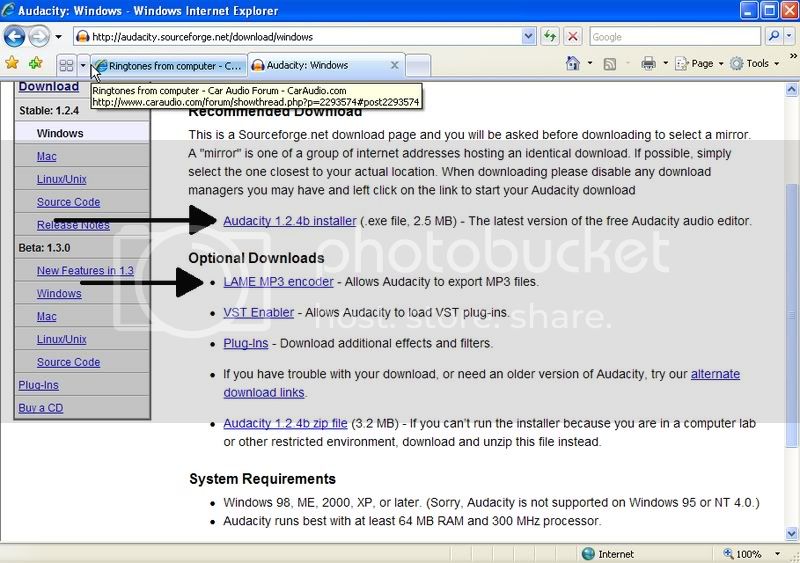Download the Audacity 1.2.4b installer

pos(289,221)
